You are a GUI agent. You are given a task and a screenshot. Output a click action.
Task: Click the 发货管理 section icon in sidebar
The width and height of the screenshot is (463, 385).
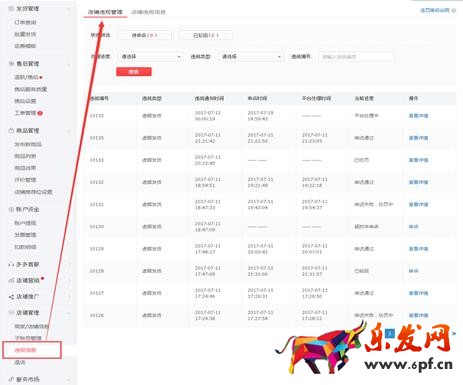tap(11, 8)
